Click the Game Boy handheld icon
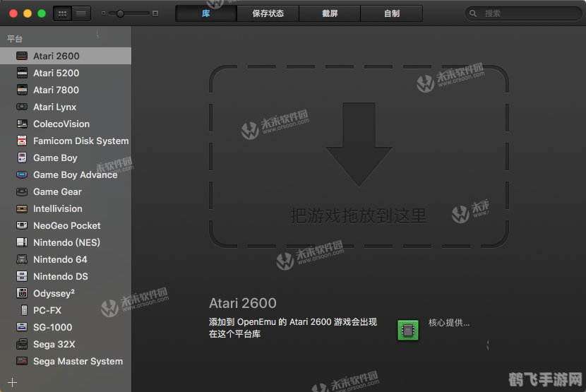 click(22, 158)
